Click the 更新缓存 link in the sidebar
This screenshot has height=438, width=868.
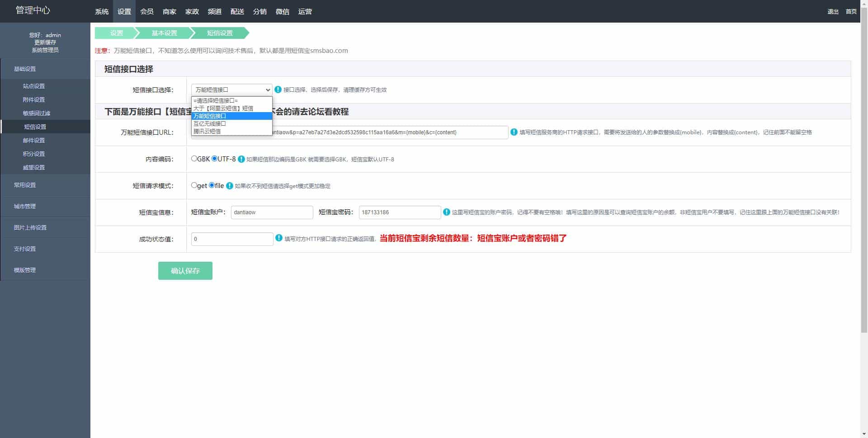[44, 42]
